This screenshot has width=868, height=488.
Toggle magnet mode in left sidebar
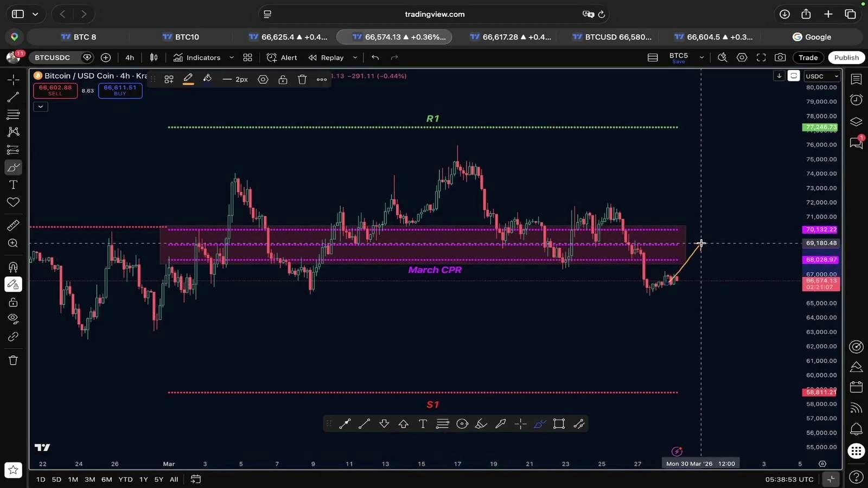click(x=13, y=267)
